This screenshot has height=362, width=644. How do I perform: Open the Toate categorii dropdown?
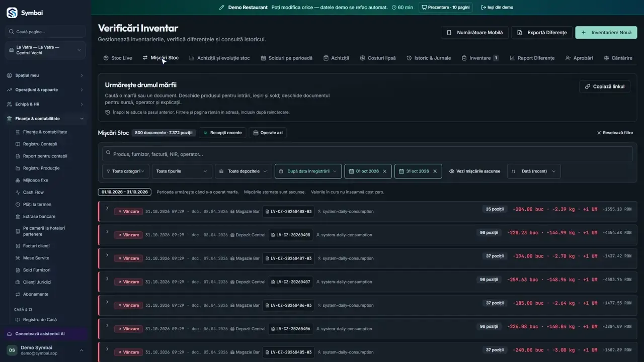[x=126, y=171]
